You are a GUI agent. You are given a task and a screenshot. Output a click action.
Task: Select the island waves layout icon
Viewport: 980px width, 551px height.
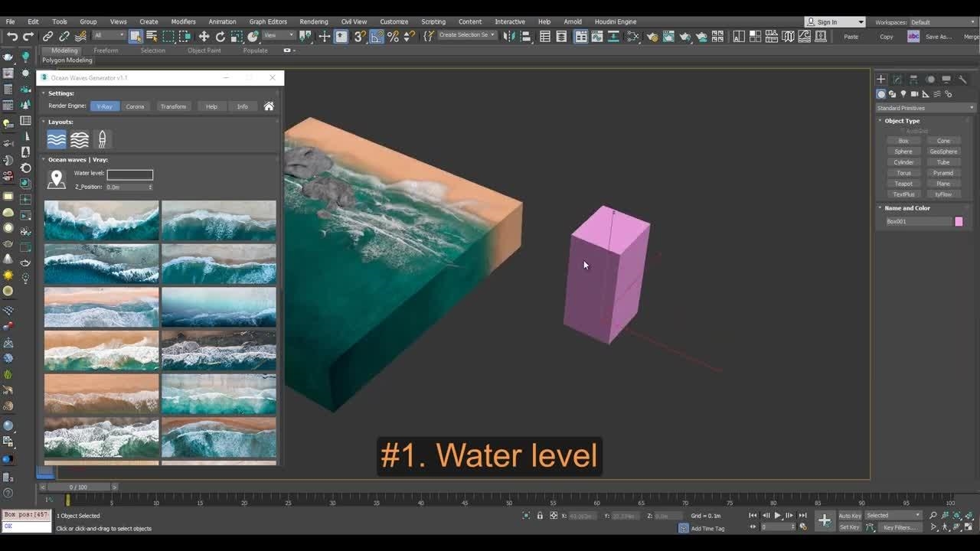click(x=80, y=139)
